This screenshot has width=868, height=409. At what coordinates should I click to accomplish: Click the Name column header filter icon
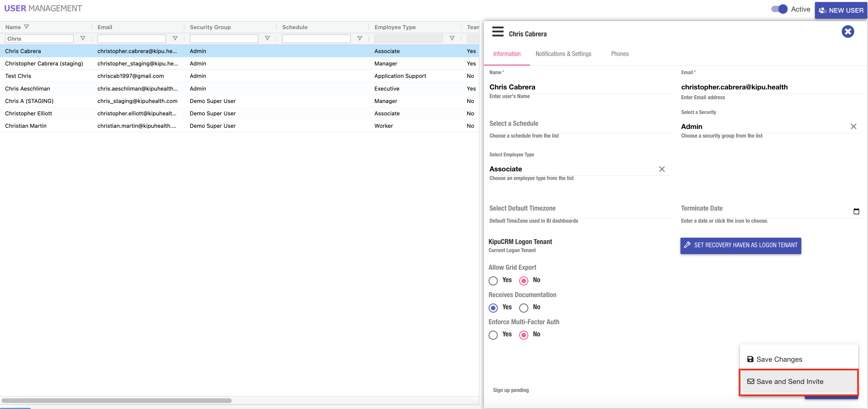[x=27, y=27]
